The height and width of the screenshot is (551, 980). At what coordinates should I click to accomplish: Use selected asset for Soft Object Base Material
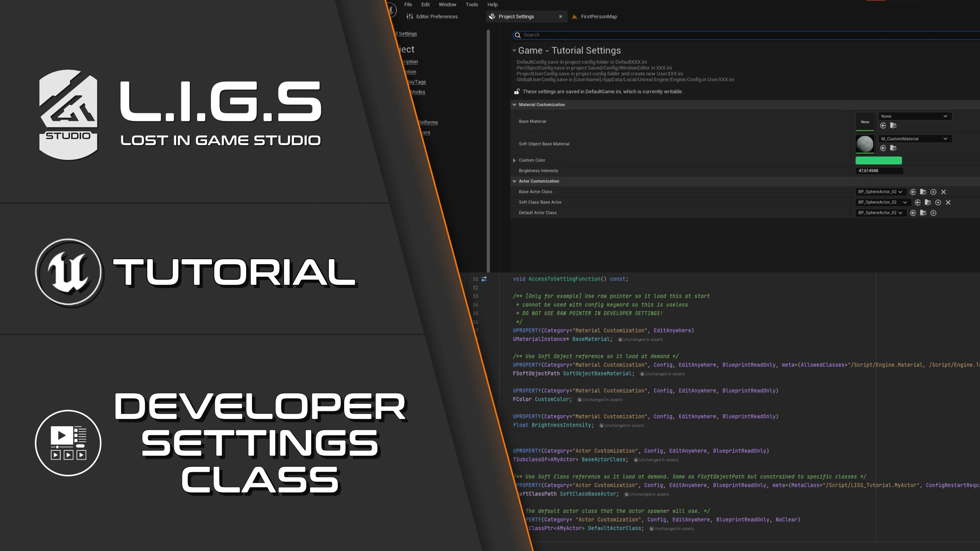pos(883,148)
